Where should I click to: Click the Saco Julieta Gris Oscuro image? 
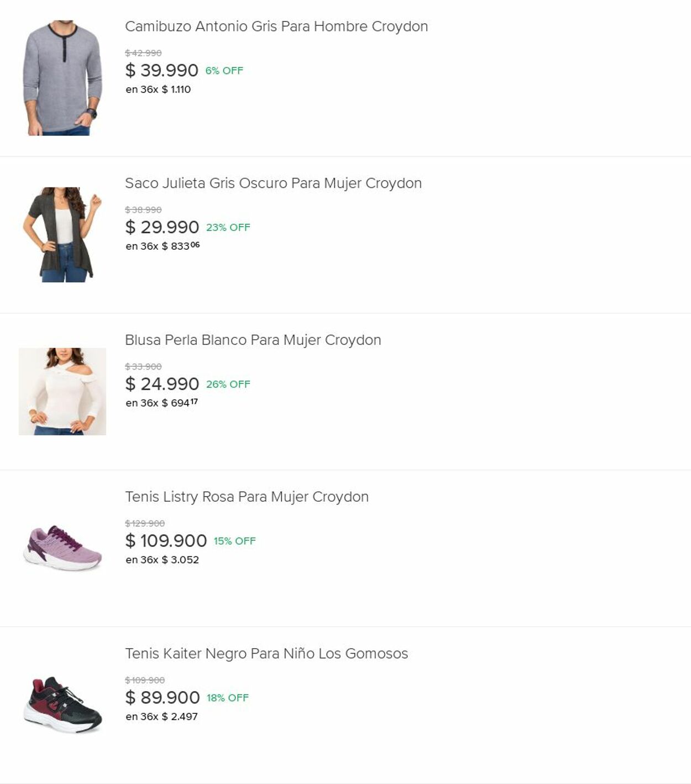click(62, 235)
